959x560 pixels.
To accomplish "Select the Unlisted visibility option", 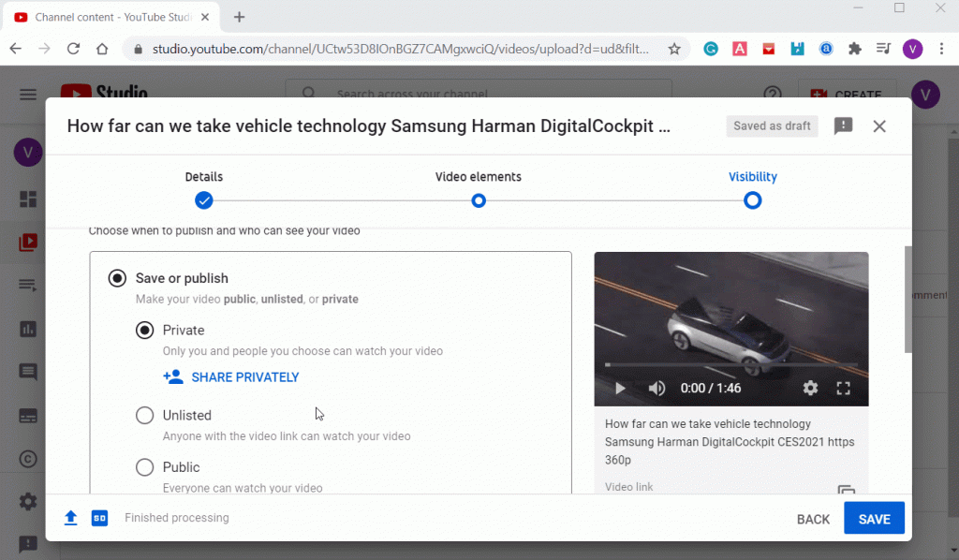I will tap(145, 415).
